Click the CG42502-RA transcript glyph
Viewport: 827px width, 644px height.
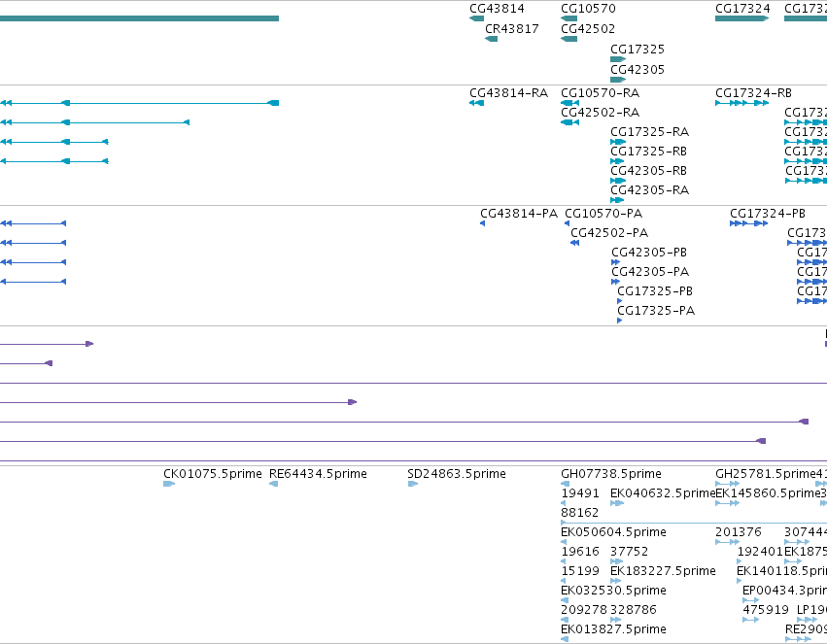point(569,122)
